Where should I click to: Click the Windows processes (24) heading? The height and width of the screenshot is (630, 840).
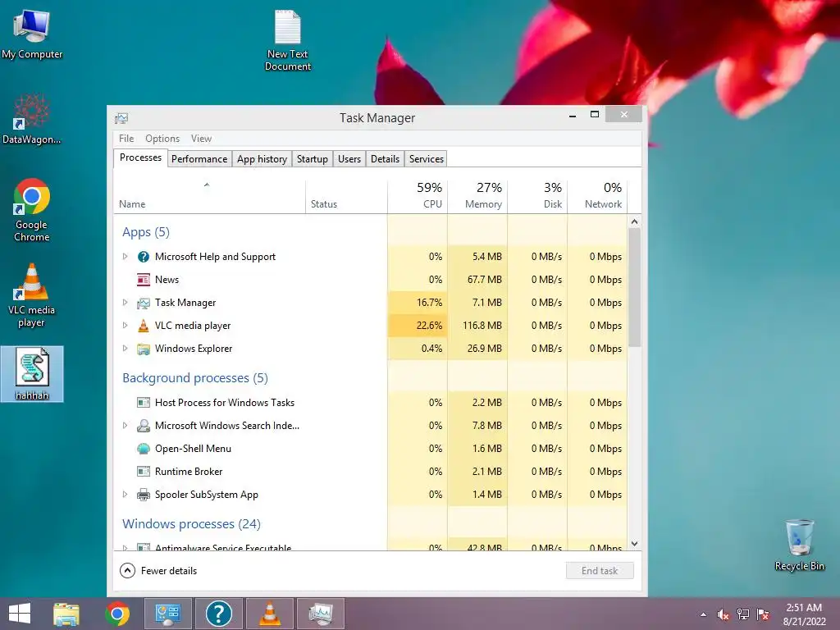point(191,523)
